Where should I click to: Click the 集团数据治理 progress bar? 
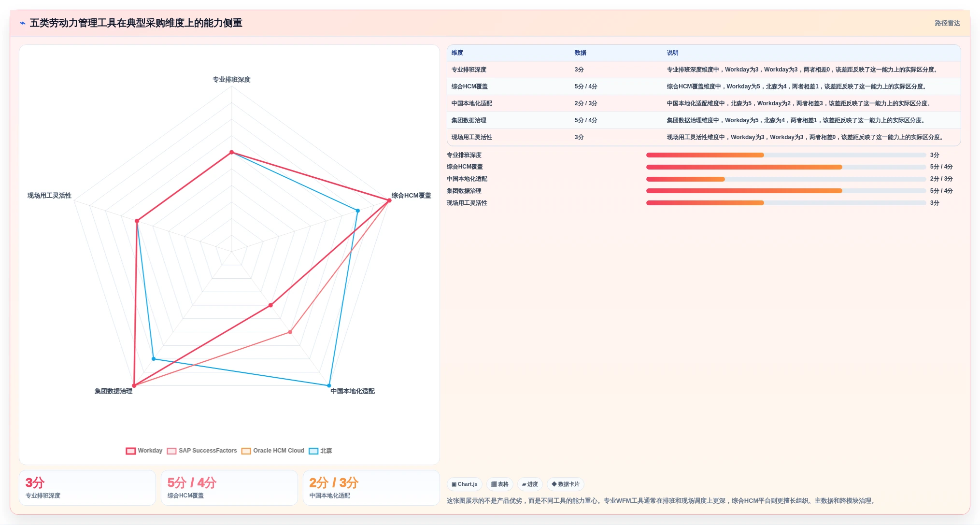pos(786,191)
